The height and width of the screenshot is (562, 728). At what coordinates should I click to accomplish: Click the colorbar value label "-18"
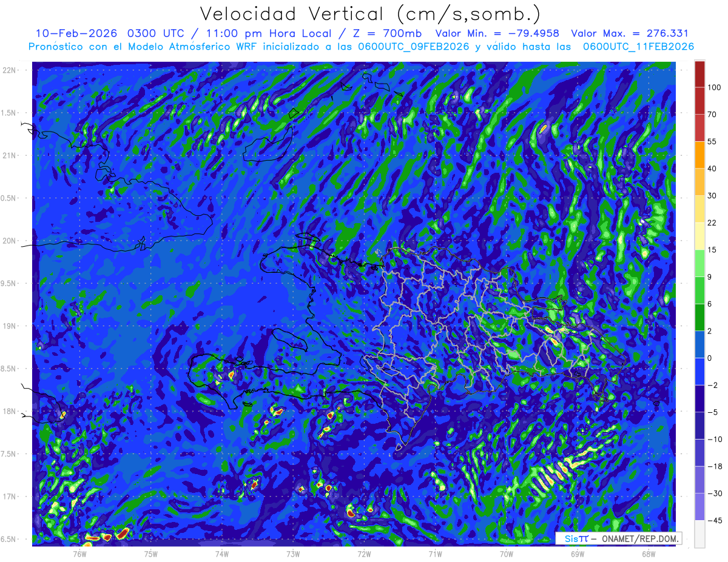pos(715,466)
